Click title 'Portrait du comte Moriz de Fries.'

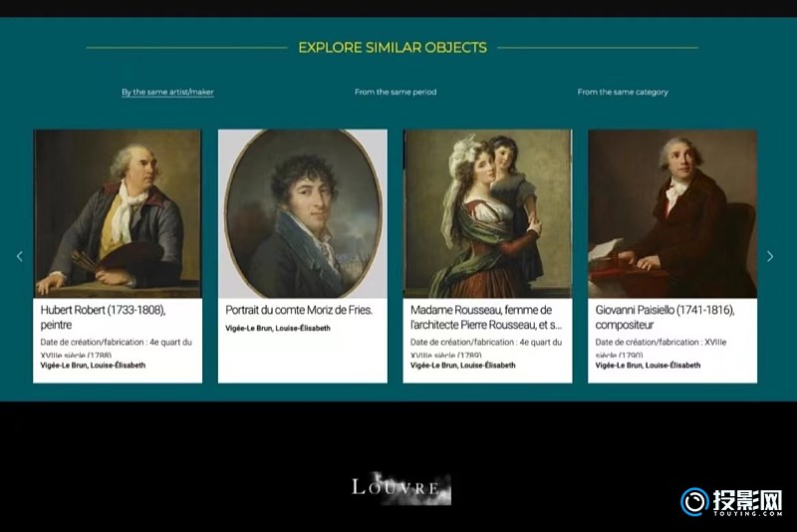point(299,310)
